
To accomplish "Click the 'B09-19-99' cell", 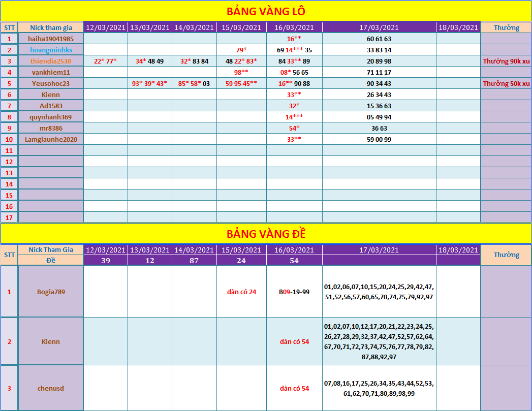I will tap(294, 292).
